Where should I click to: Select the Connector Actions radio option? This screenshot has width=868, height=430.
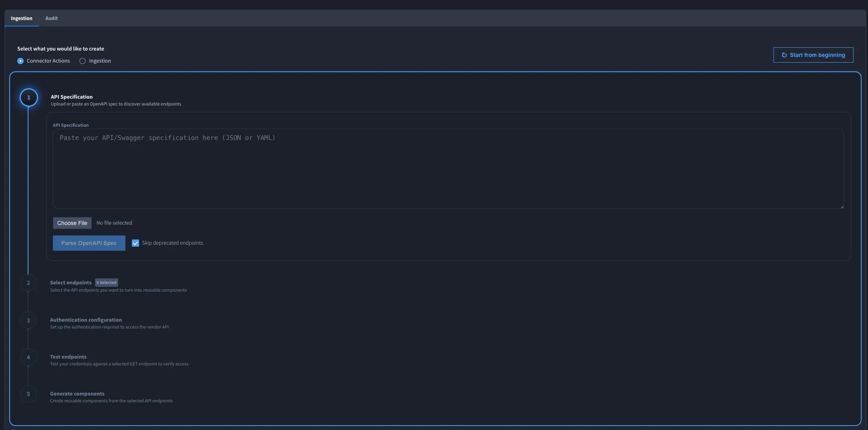coord(20,61)
